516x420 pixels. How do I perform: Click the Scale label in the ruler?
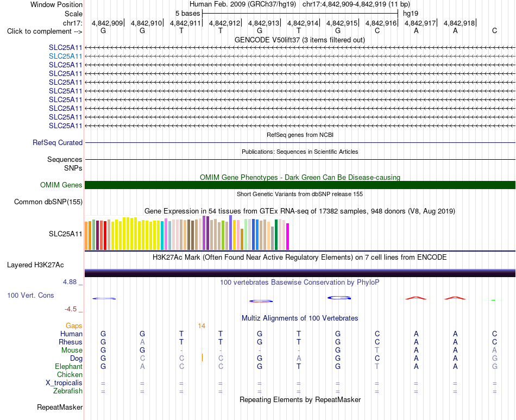[x=73, y=14]
